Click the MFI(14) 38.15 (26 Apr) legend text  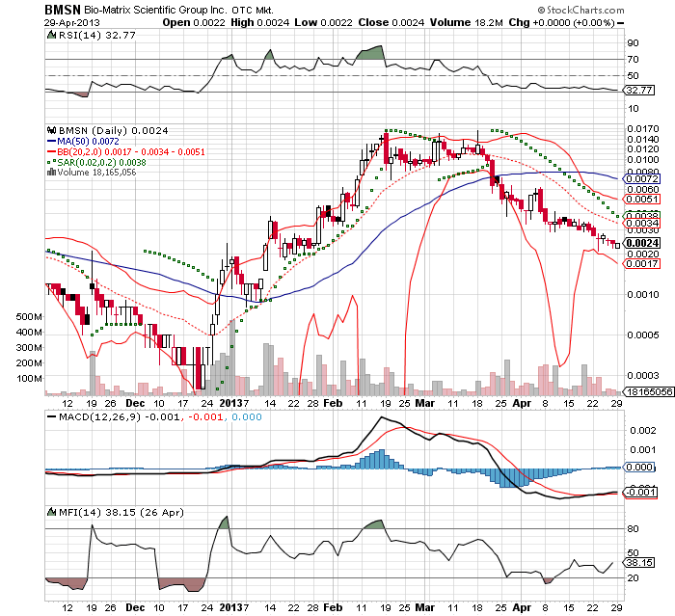tap(121, 512)
